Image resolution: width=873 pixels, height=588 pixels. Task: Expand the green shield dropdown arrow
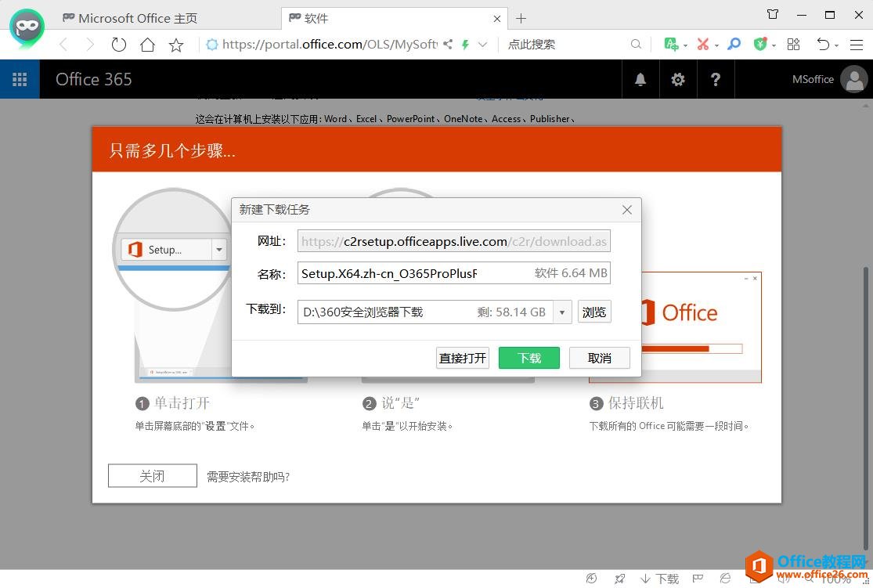(774, 45)
